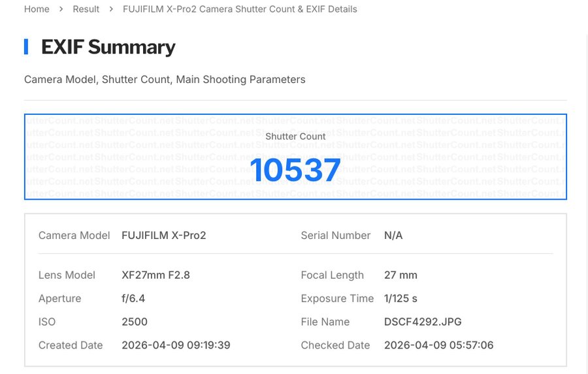
Task: Click the Serial Number N/A value
Action: [x=393, y=236]
